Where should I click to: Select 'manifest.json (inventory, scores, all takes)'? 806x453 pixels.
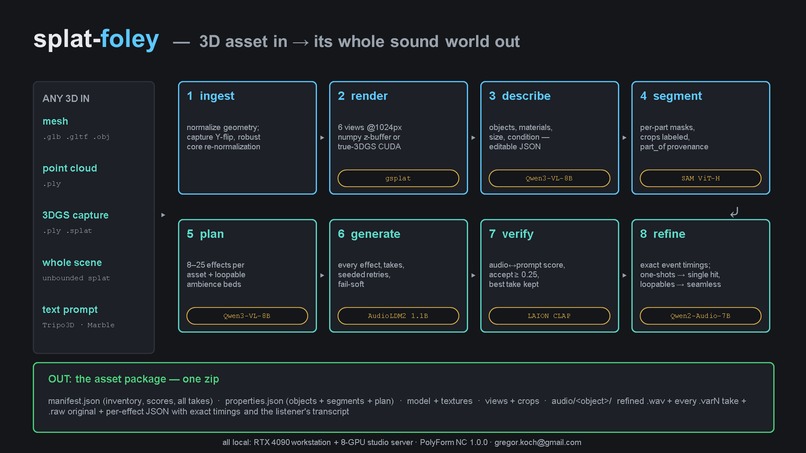(x=130, y=401)
